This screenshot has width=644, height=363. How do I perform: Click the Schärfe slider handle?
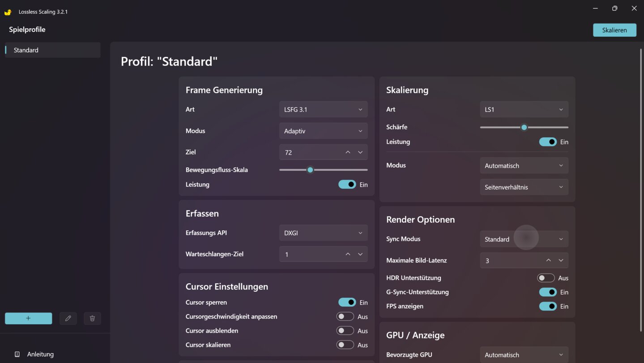point(524,127)
